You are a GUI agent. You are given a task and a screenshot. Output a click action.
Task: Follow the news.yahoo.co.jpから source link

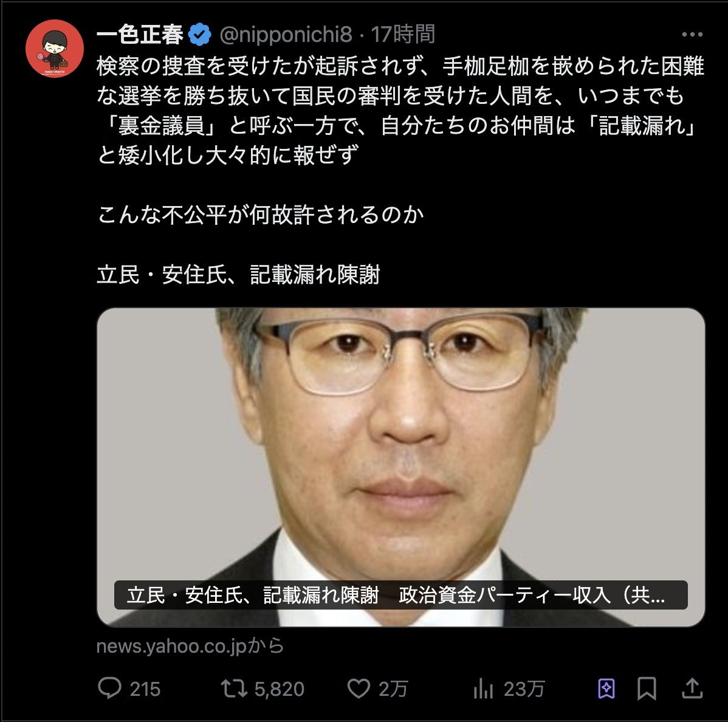click(x=190, y=646)
